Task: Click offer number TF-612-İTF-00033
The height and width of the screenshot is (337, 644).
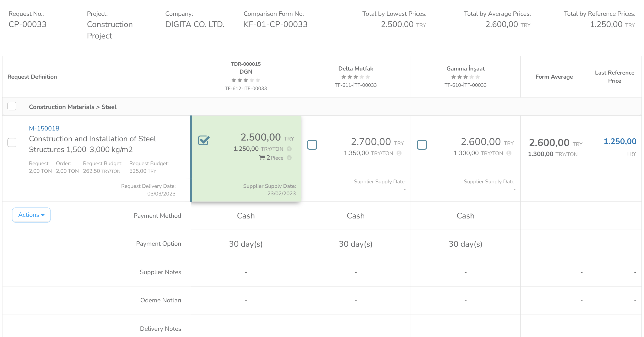Action: (x=246, y=88)
